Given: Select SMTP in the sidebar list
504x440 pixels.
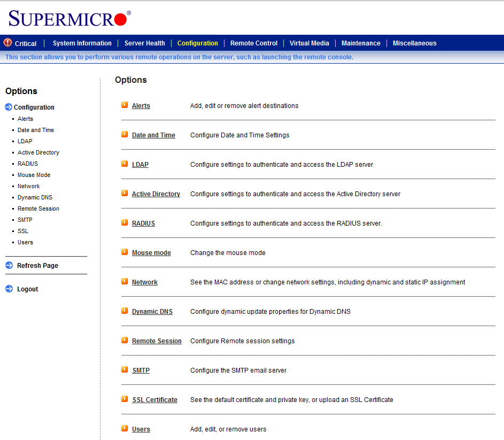Looking at the screenshot, I should click(x=25, y=220).
